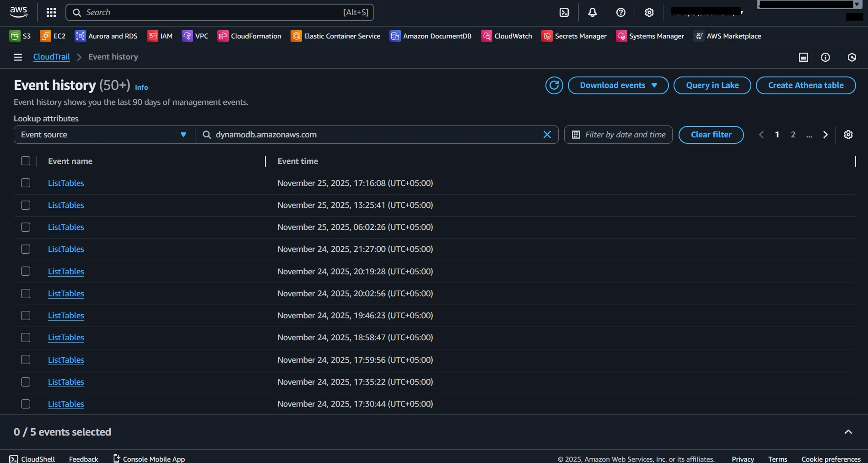The image size is (868, 463).
Task: Check the ListTables event at 17:30:44
Action: (x=26, y=404)
